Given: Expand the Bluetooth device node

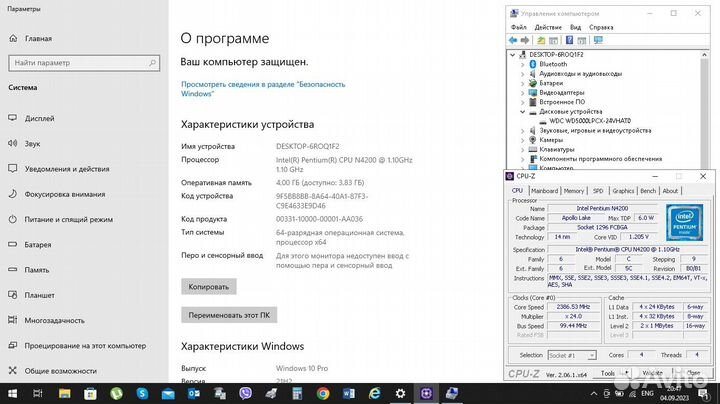Looking at the screenshot, I should (522, 64).
